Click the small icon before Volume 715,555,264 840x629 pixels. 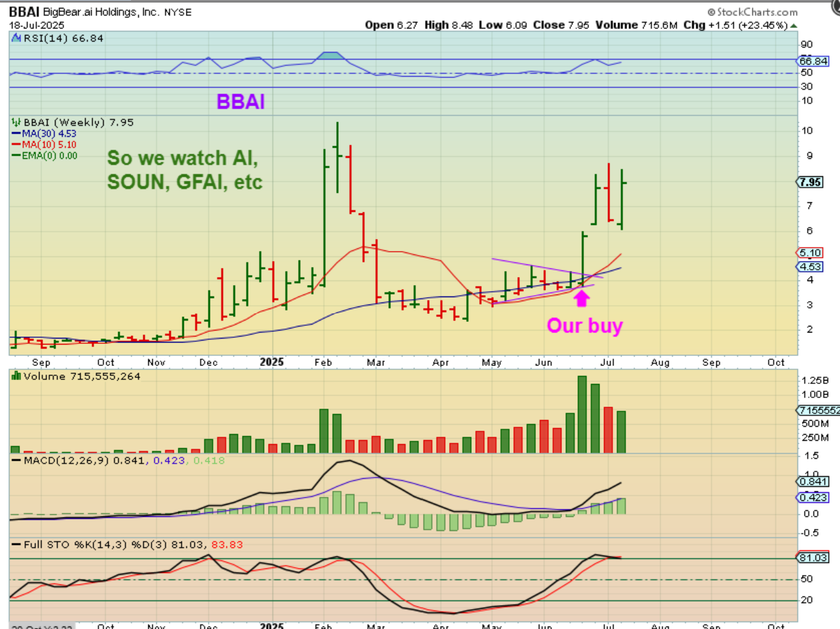tap(16, 377)
